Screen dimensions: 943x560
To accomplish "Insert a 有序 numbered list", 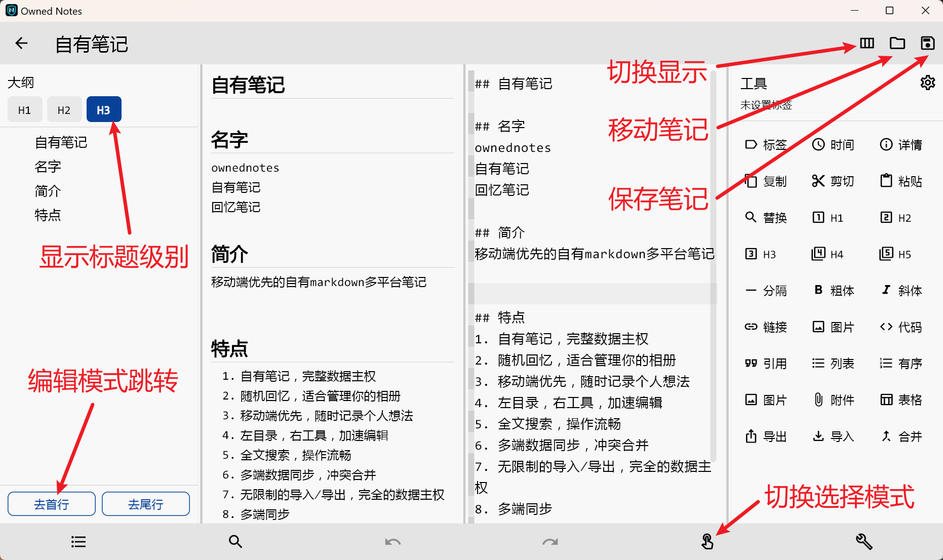I will [x=901, y=364].
